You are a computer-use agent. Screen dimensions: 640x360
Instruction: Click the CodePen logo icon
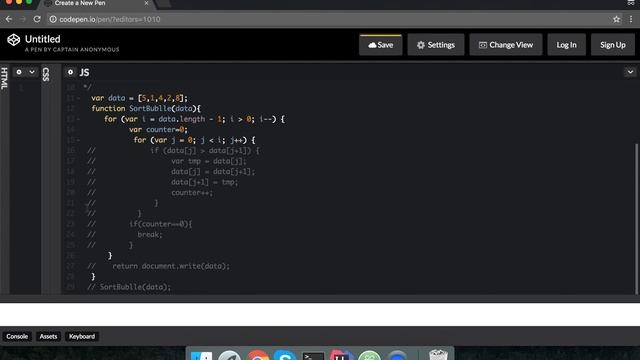click(x=13, y=40)
